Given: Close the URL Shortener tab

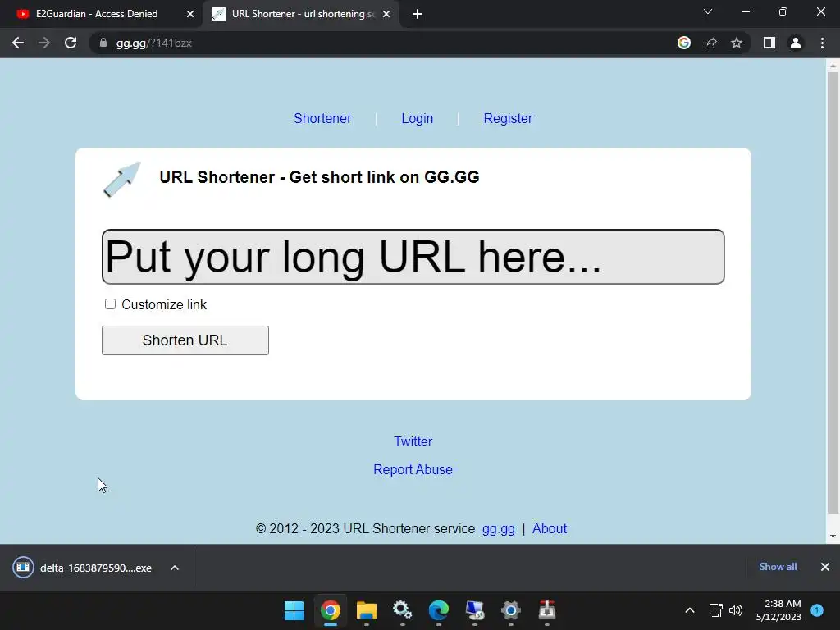Looking at the screenshot, I should point(386,15).
